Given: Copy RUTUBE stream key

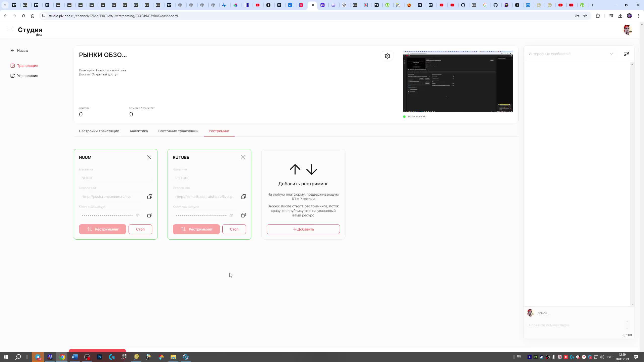Looking at the screenshot, I should (244, 215).
